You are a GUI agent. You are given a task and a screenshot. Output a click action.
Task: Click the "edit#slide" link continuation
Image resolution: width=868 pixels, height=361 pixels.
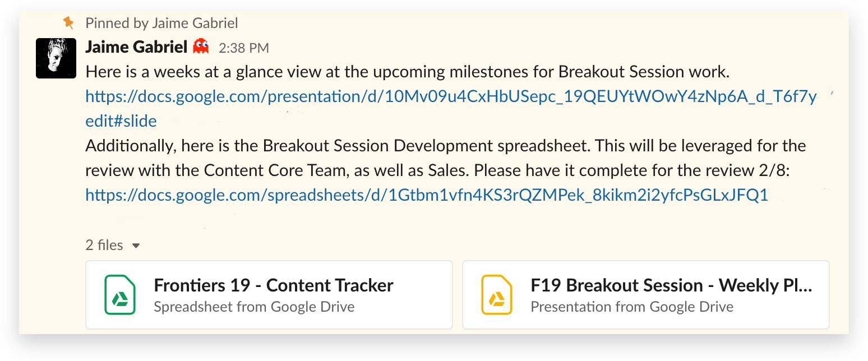point(121,121)
